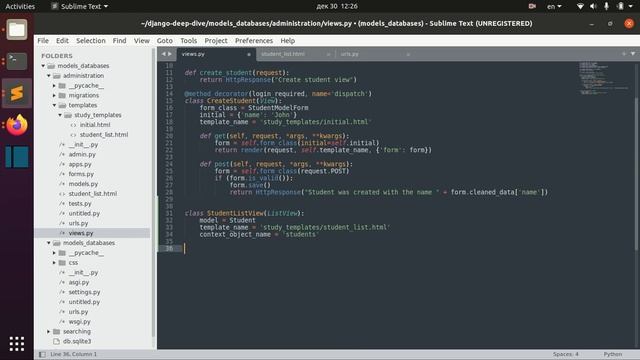Viewport: 640px width, 360px height.
Task: Click the minimap code preview
Action: (x=603, y=78)
